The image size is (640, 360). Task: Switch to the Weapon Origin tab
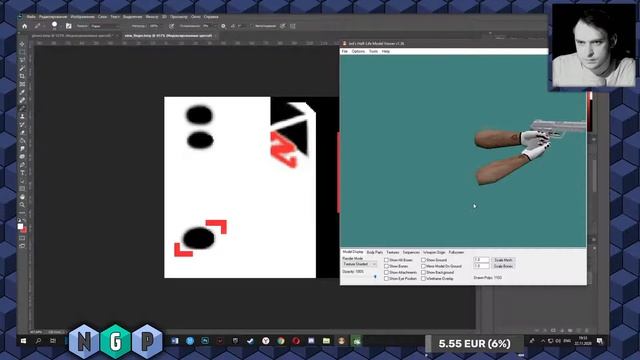434,252
